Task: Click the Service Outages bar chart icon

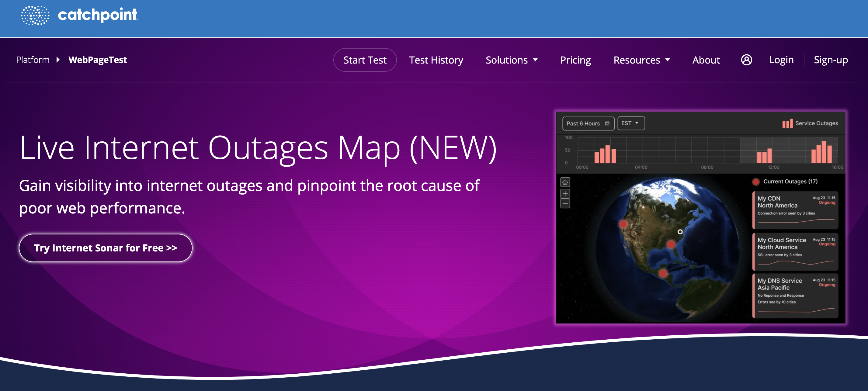Action: (x=787, y=124)
